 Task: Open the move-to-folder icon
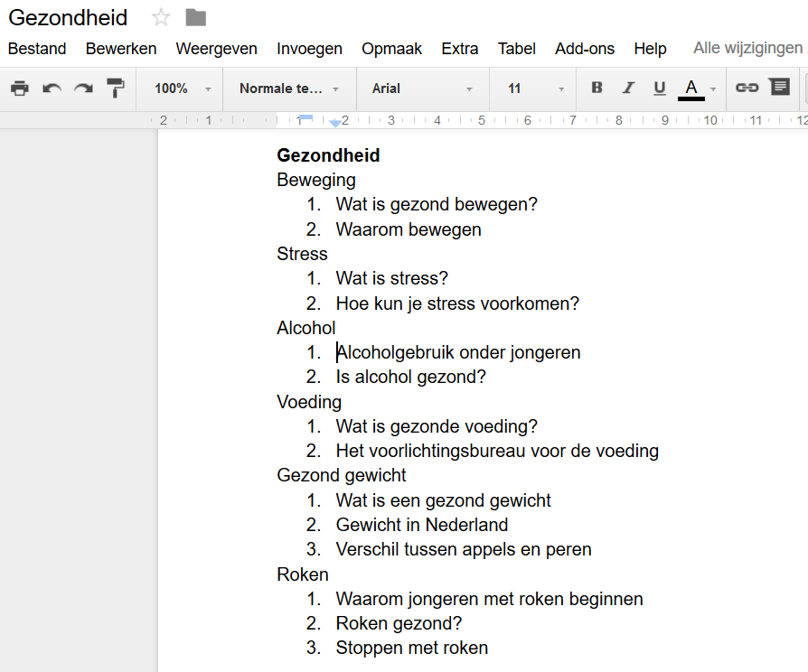(196, 18)
